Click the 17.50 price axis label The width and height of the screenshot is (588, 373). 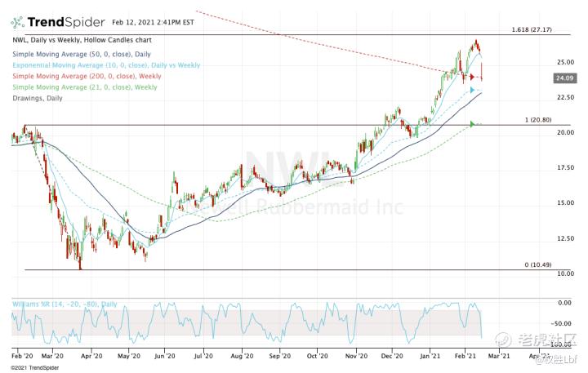pyautogui.click(x=565, y=167)
